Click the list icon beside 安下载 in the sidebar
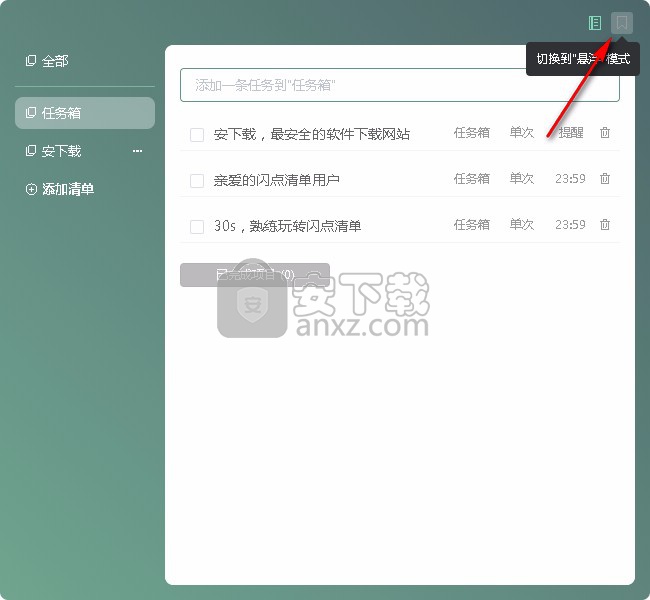The width and height of the screenshot is (650, 600). tap(31, 151)
